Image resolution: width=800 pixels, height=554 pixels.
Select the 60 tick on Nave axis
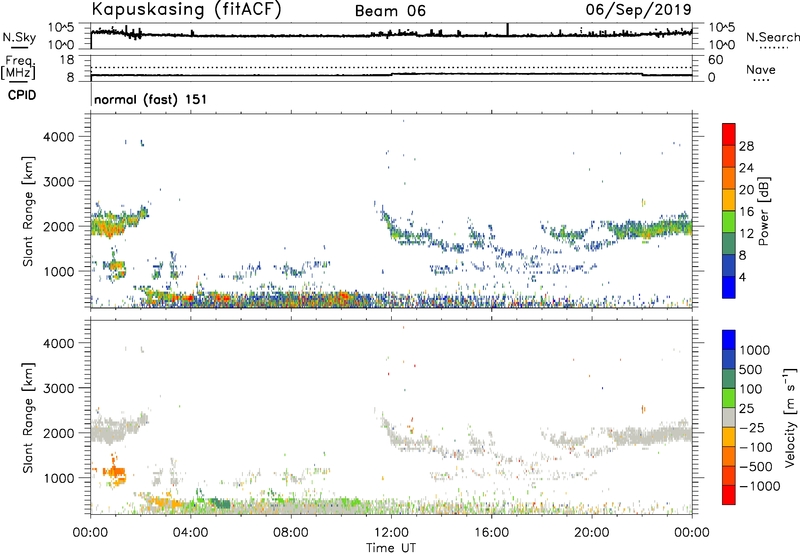pyautogui.click(x=715, y=60)
